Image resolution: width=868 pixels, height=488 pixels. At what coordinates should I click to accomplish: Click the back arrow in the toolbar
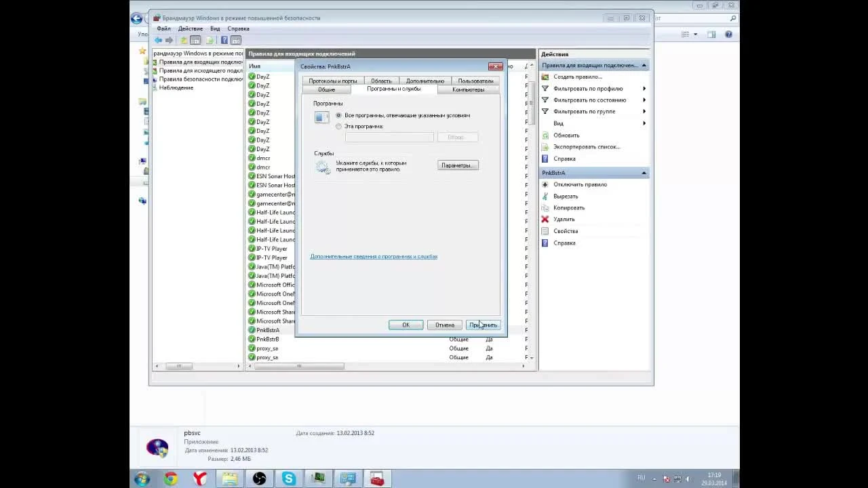point(159,40)
